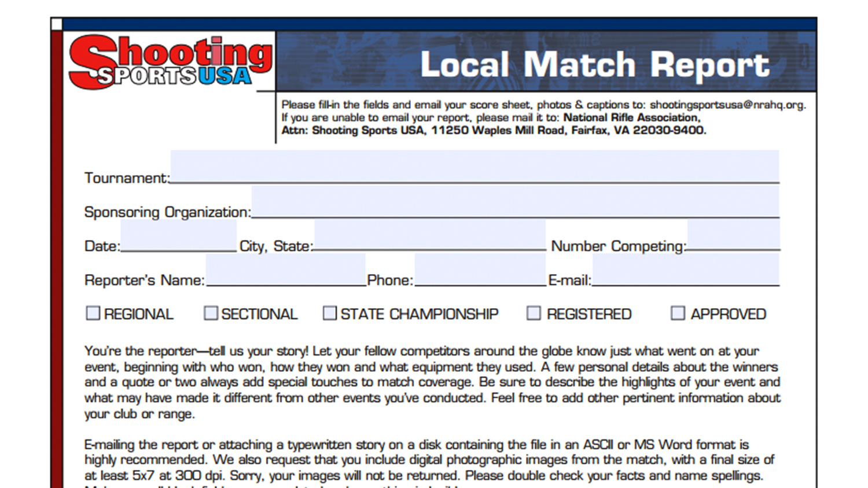The image size is (868, 488).
Task: Click the white square at page corner
Action: point(57,24)
